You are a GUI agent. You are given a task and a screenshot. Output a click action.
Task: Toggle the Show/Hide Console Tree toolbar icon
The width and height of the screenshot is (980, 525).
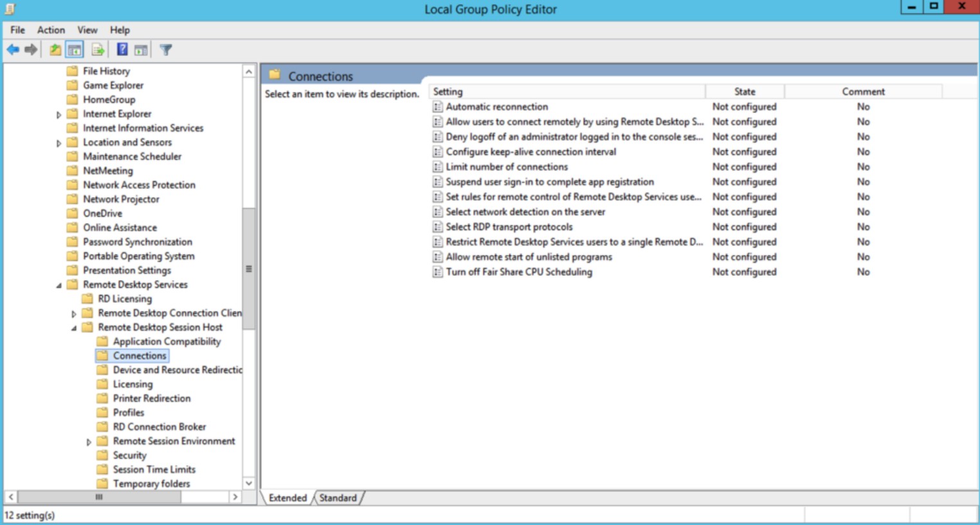coord(75,49)
